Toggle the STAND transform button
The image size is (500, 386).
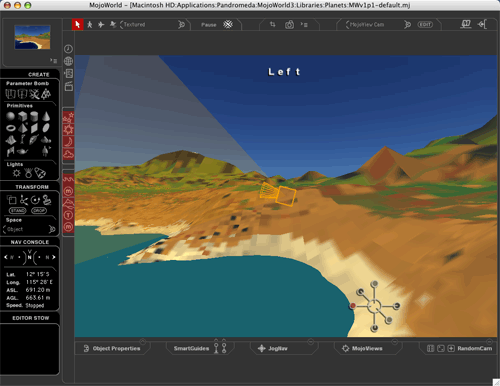(18, 211)
